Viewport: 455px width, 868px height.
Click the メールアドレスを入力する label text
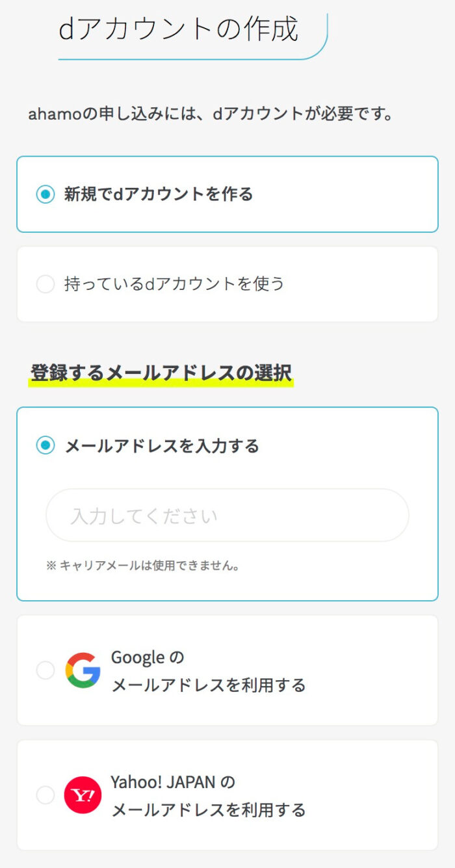click(162, 446)
